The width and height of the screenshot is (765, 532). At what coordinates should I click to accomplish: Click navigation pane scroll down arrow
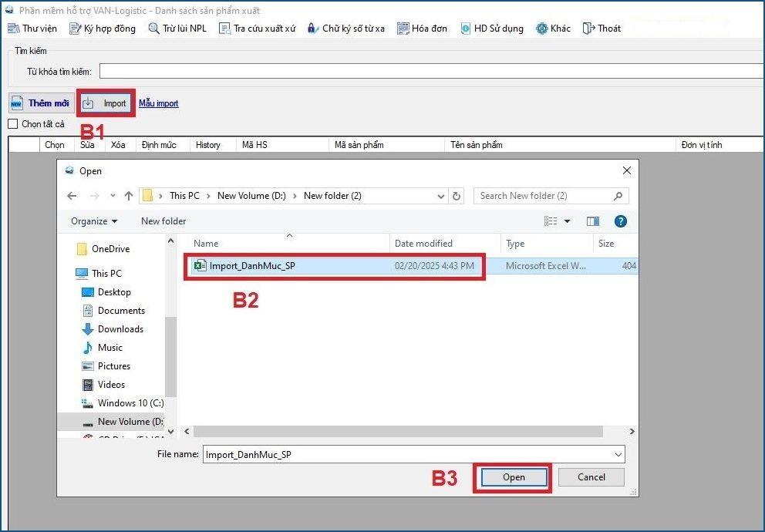coord(170,431)
